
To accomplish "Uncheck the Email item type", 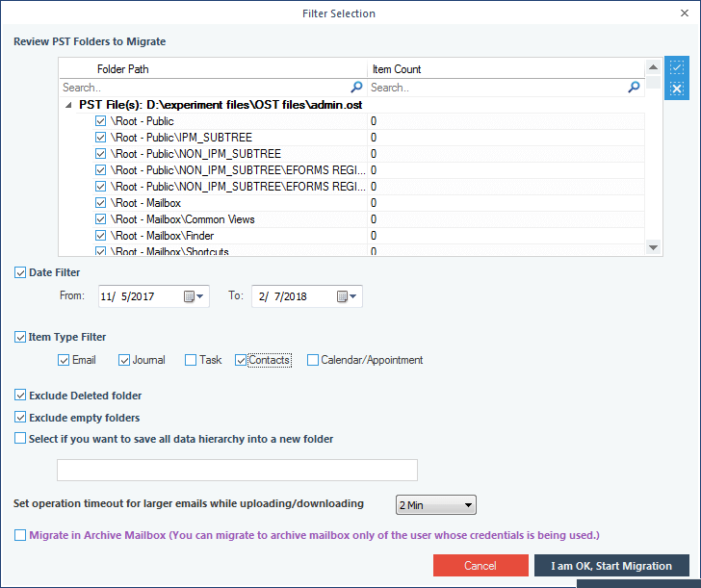I will click(64, 360).
